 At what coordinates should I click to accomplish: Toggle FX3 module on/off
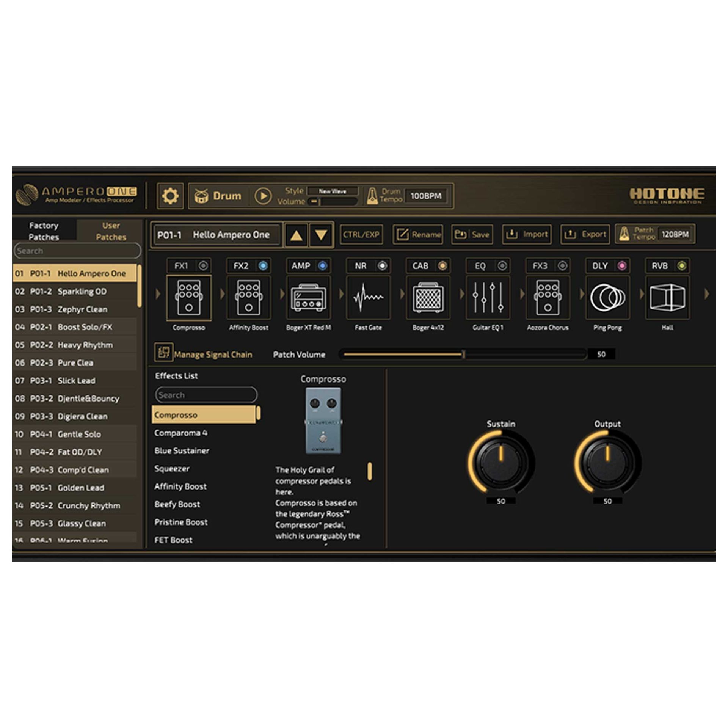click(562, 266)
